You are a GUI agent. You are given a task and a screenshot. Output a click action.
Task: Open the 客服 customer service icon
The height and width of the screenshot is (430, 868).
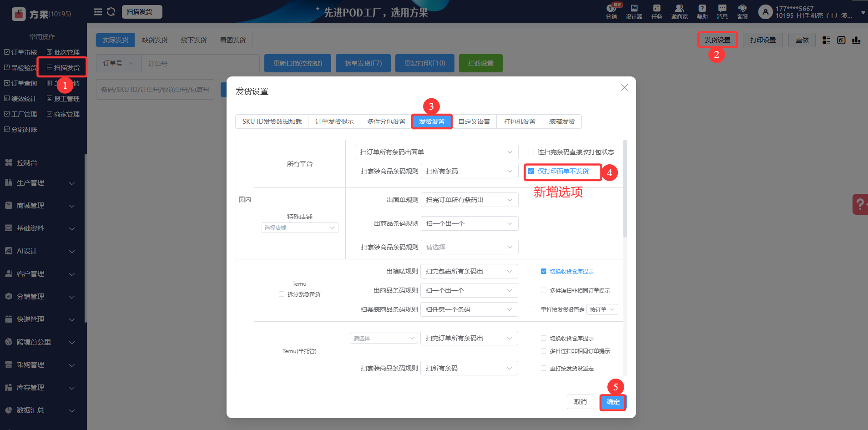(742, 11)
